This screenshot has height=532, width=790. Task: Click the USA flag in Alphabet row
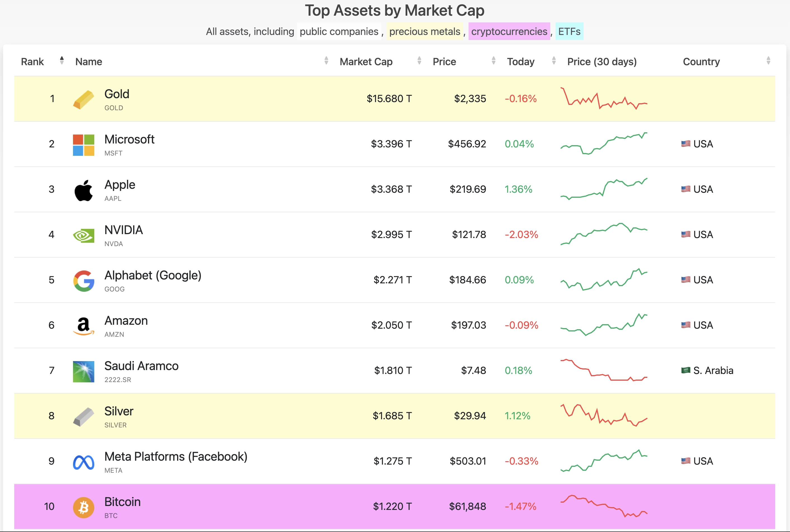685,280
